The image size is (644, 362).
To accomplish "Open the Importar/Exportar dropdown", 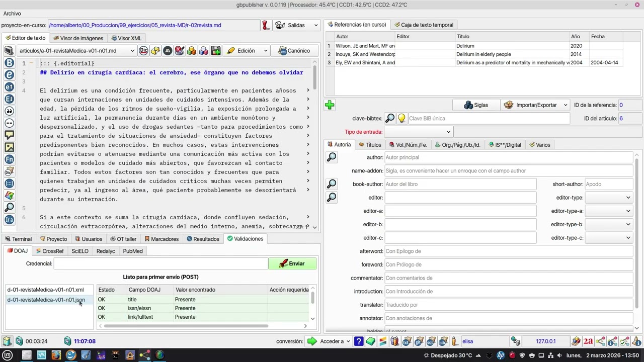I will pos(535,105).
